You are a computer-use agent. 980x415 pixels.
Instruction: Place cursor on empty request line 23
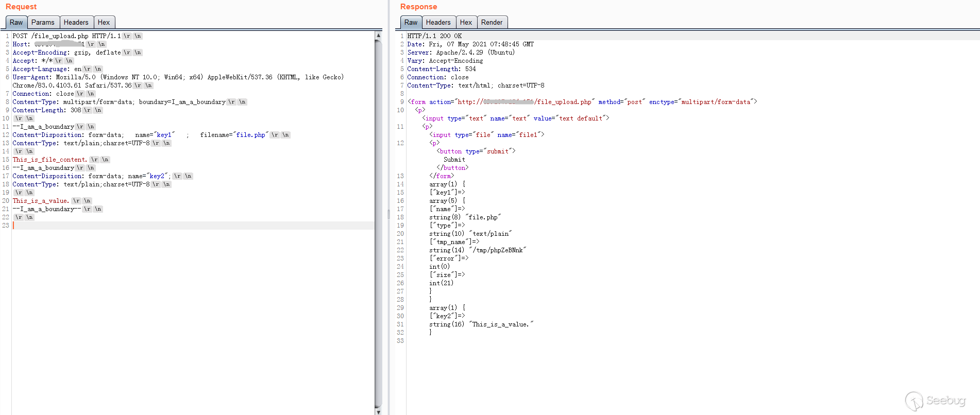pyautogui.click(x=155, y=226)
